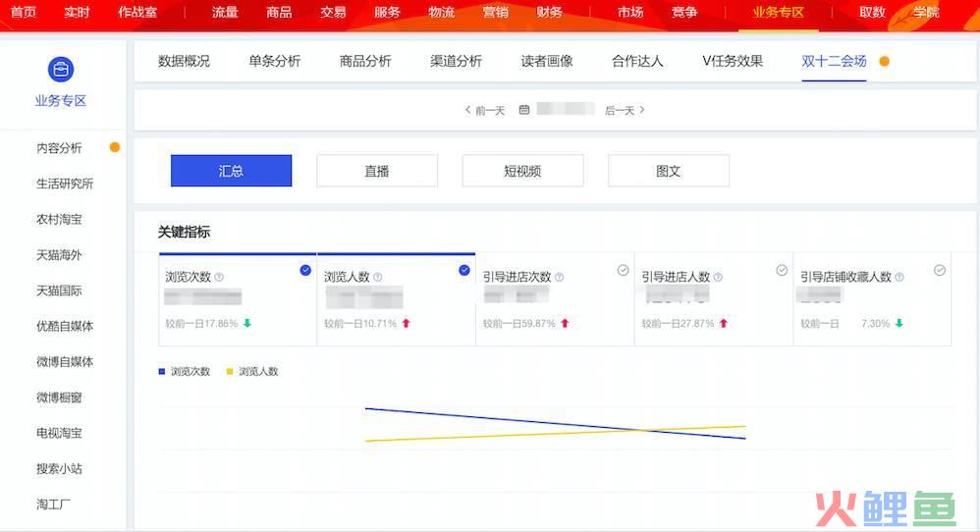Enable the 引导进店次数 metric checkmark
The width and height of the screenshot is (980, 532).
[x=624, y=270]
